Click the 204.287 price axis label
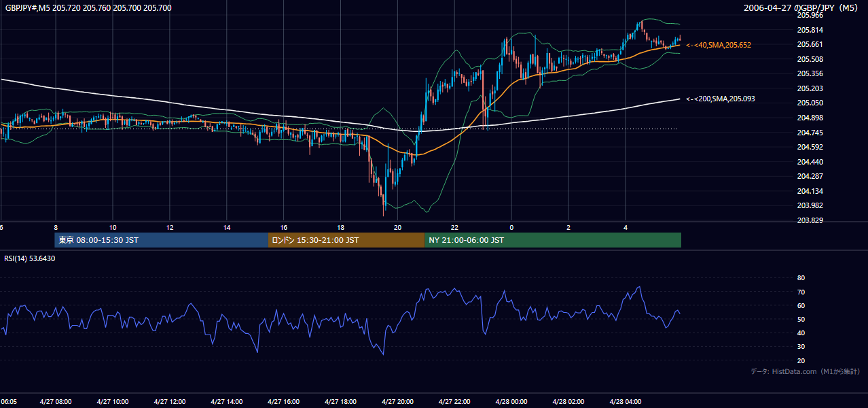 click(810, 176)
